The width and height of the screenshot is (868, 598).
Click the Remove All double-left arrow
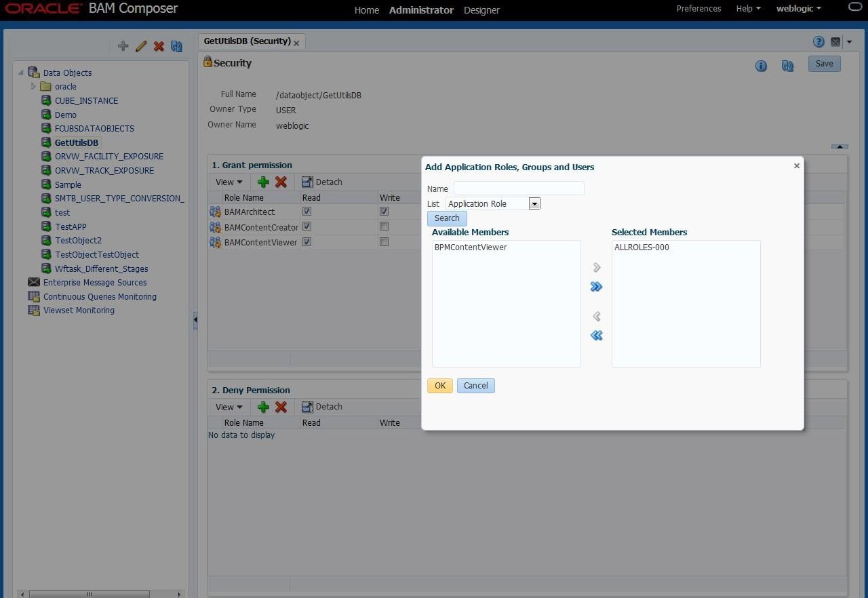[x=596, y=336]
